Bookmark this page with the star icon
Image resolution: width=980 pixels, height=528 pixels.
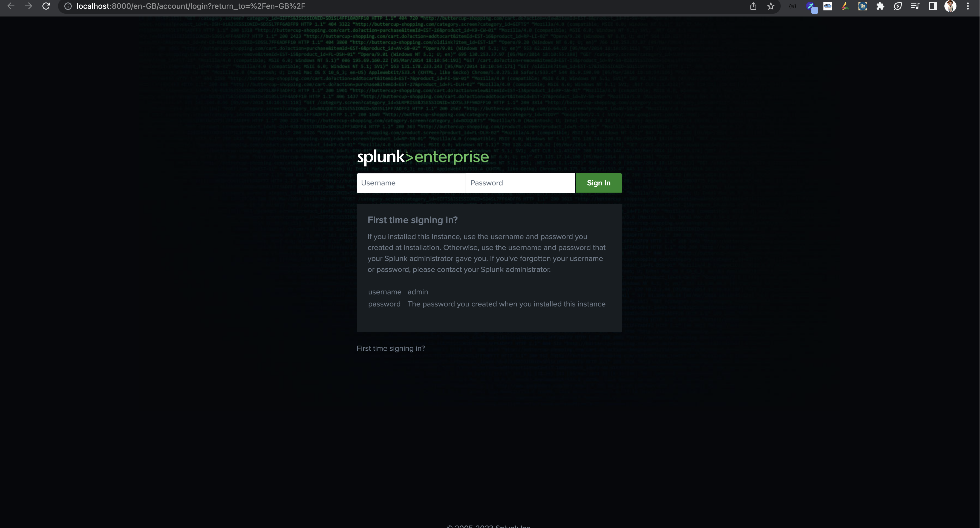pyautogui.click(x=771, y=6)
